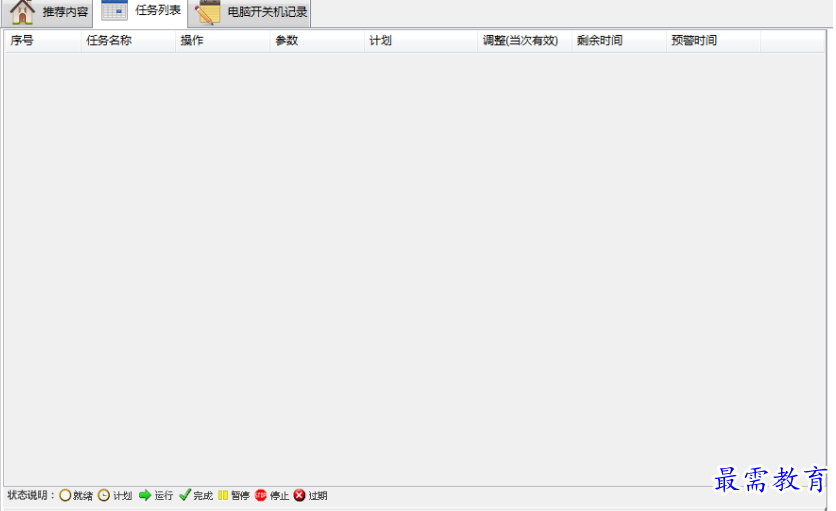Viewport: 836px width, 511px height.
Task: Switch to the 任务列表 tab
Action: pos(141,13)
